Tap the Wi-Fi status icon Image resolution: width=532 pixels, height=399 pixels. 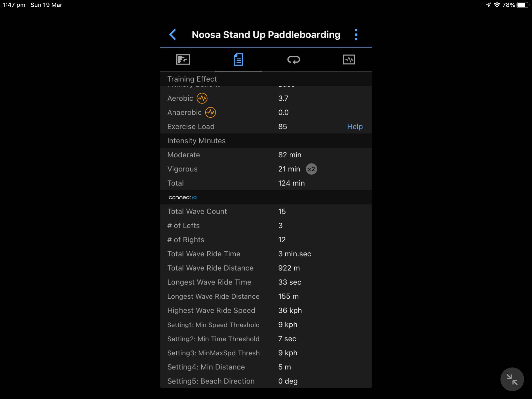pyautogui.click(x=497, y=5)
